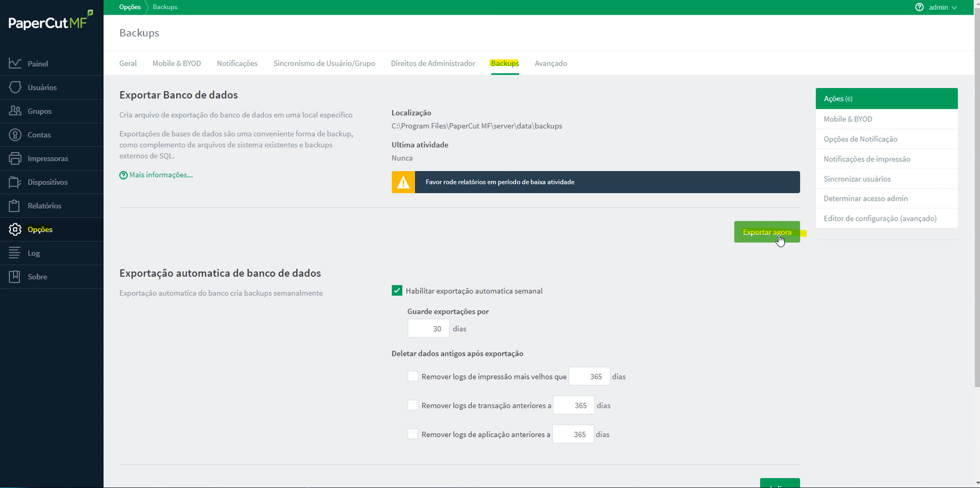Select the Backups tab
Viewport: 980px width, 488px height.
505,63
